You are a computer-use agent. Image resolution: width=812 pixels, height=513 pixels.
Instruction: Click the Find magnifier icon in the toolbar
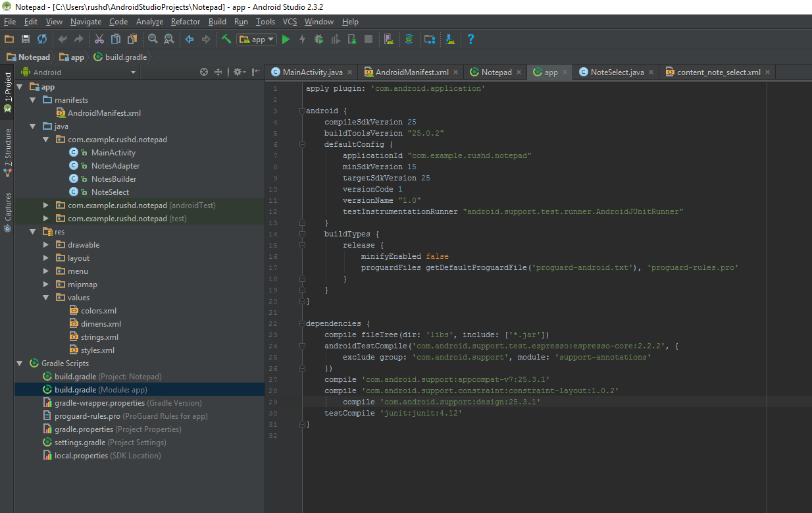click(x=153, y=40)
